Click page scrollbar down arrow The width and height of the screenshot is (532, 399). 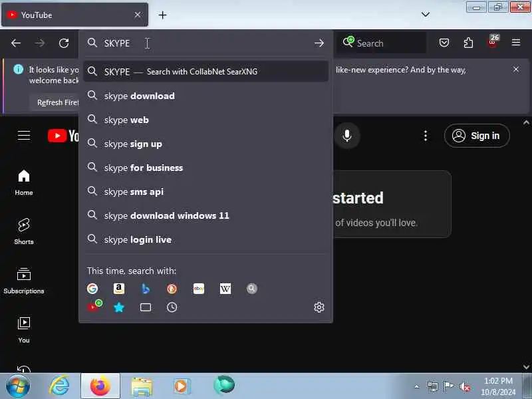point(526,367)
